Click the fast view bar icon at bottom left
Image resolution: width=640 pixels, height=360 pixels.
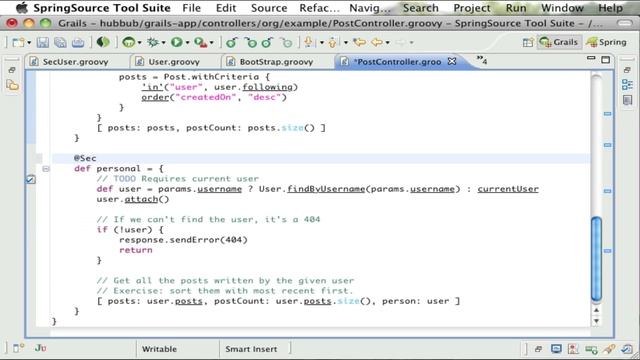[18, 348]
